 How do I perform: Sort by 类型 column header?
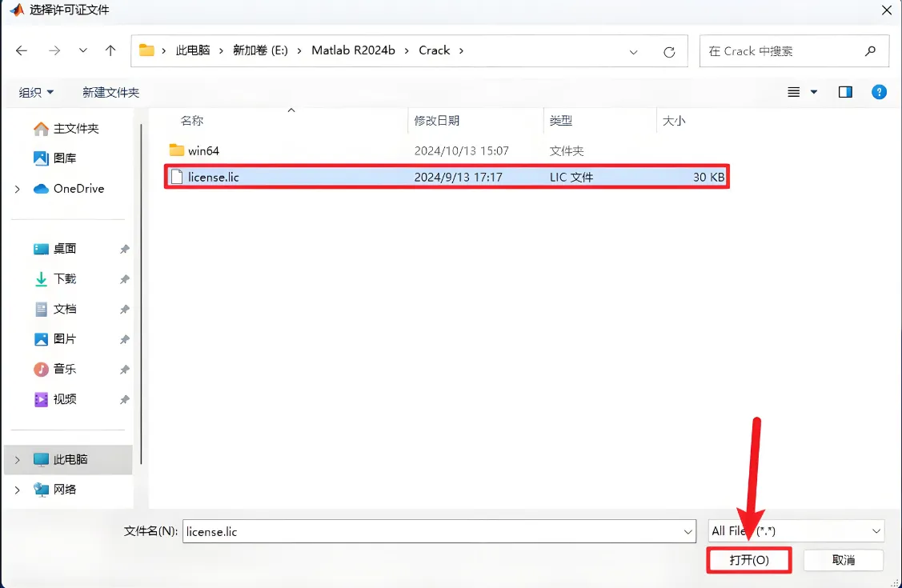pyautogui.click(x=561, y=121)
